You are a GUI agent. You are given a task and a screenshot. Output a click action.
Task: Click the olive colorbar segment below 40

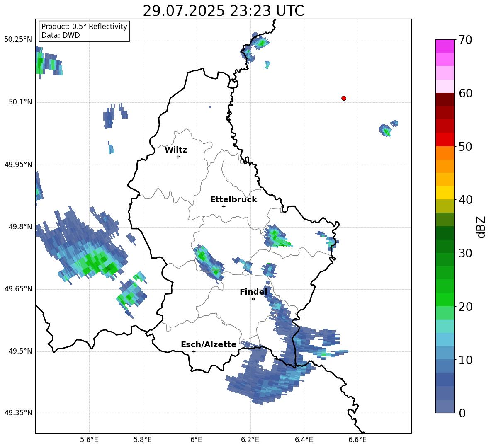[x=445, y=206]
